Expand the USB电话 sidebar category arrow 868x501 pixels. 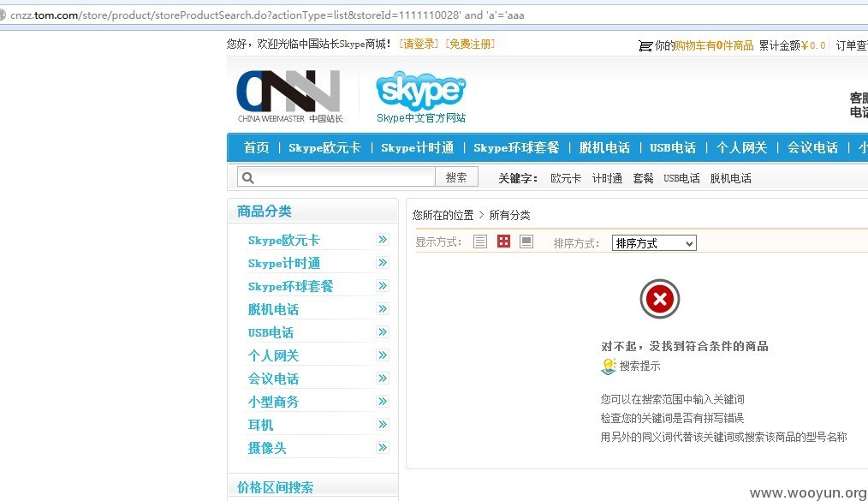383,332
